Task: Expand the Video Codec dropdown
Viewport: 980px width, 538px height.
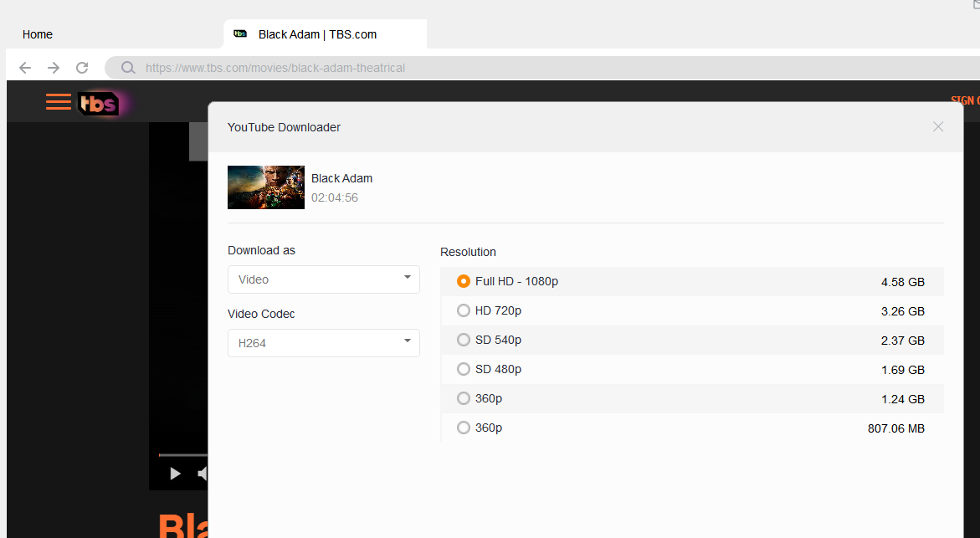Action: coord(323,343)
